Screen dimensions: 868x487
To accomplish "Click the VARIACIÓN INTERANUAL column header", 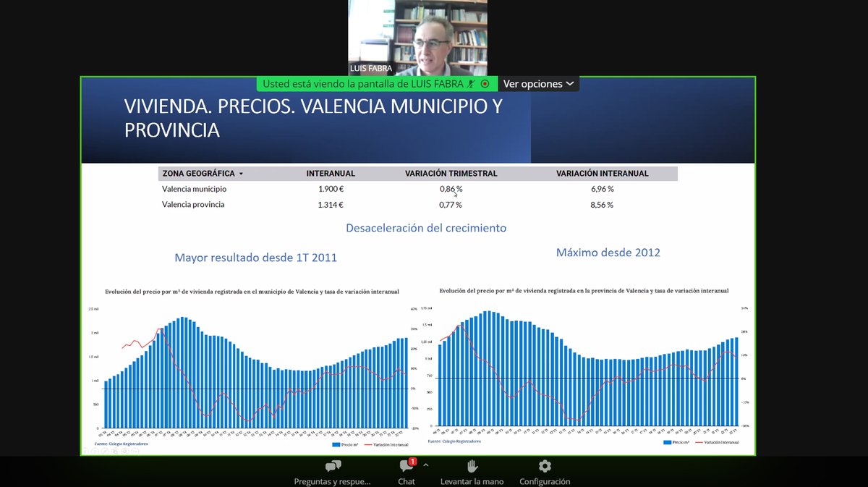I will click(602, 174).
